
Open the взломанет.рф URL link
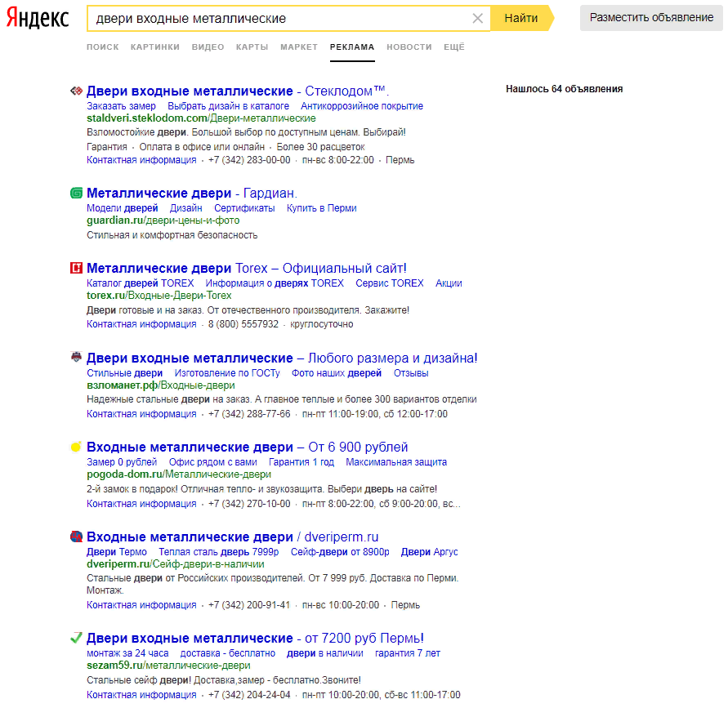click(x=161, y=385)
